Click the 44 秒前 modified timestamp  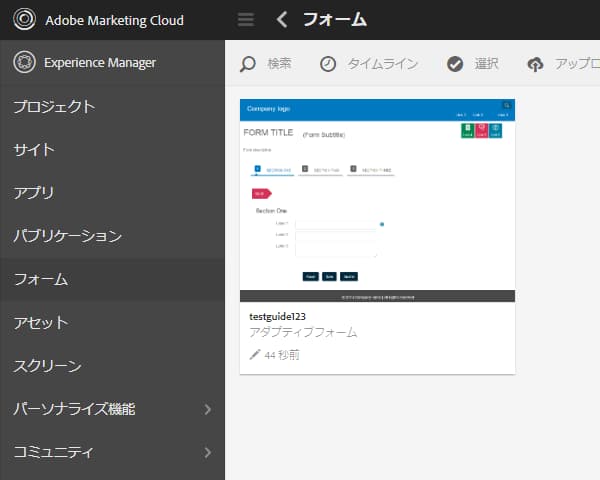282,355
